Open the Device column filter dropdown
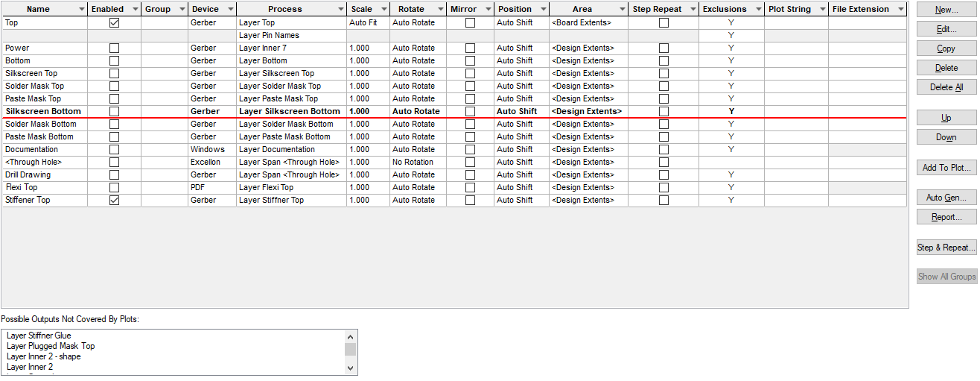 [x=230, y=10]
